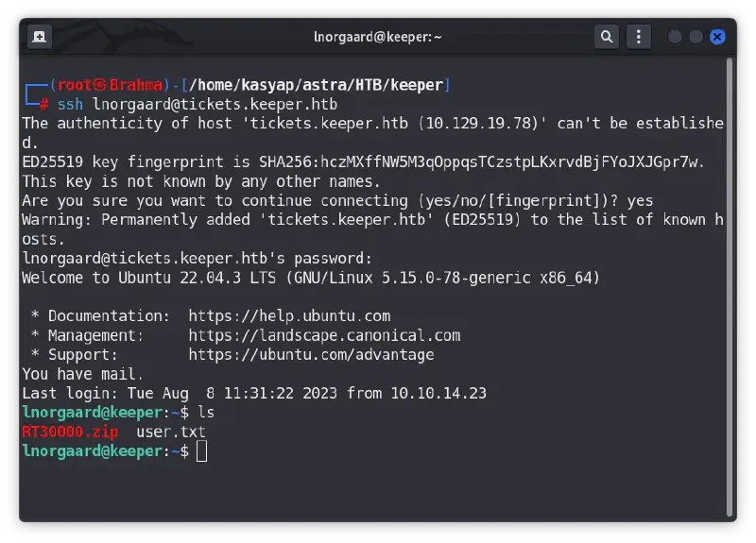Screen dimensions: 756x543
Task: Minimize the terminal window
Action: click(x=675, y=37)
